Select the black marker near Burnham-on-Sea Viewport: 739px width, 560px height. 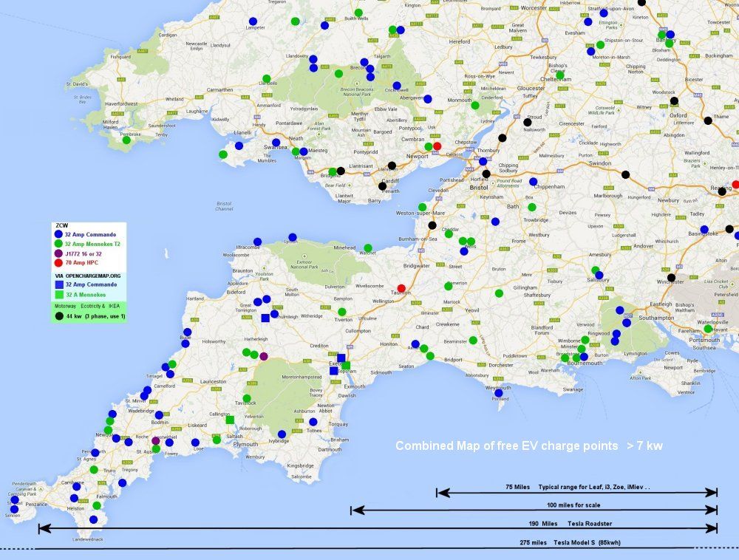tap(432, 225)
